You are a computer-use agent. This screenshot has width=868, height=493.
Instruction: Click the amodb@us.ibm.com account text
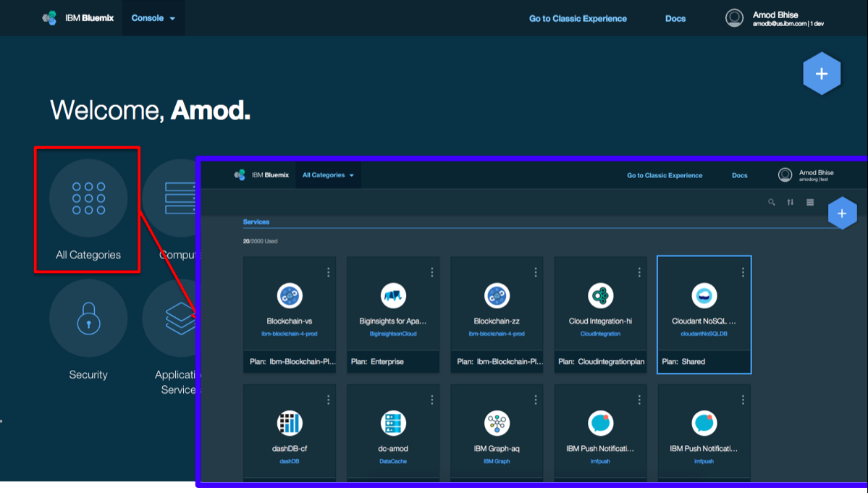[x=780, y=24]
